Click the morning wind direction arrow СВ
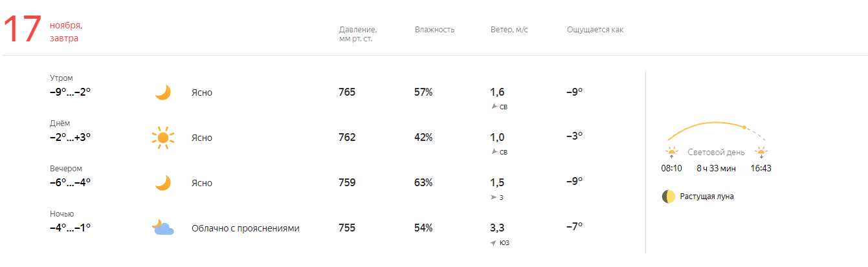 [495, 106]
